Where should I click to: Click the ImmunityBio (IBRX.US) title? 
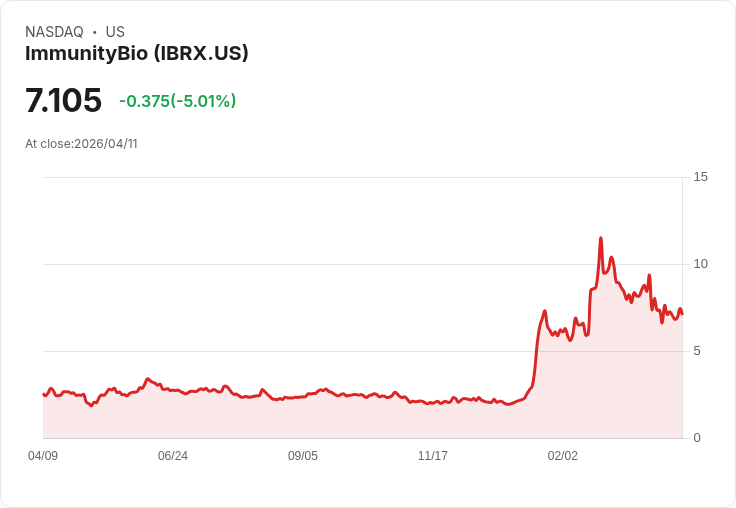[137, 53]
